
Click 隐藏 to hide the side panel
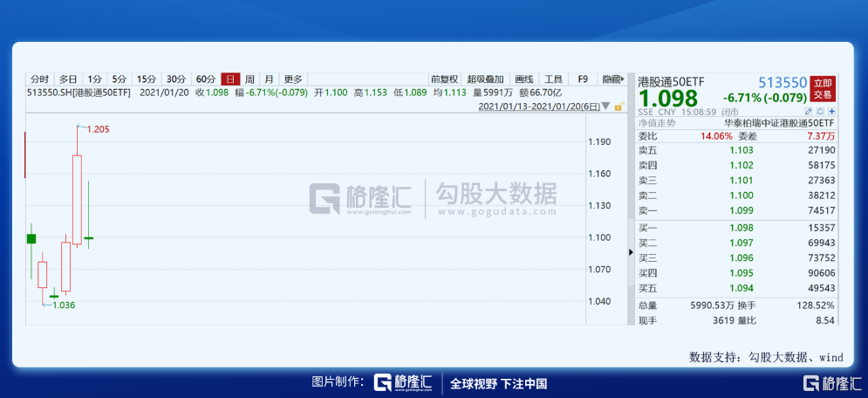612,79
